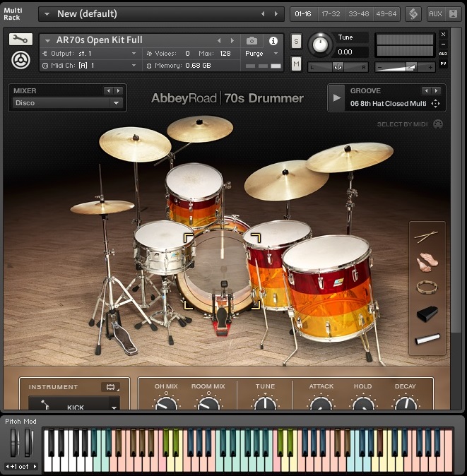
Task: Open instrument MIDI mapping icon beside INSTRUMENT
Action: pyautogui.click(x=111, y=387)
